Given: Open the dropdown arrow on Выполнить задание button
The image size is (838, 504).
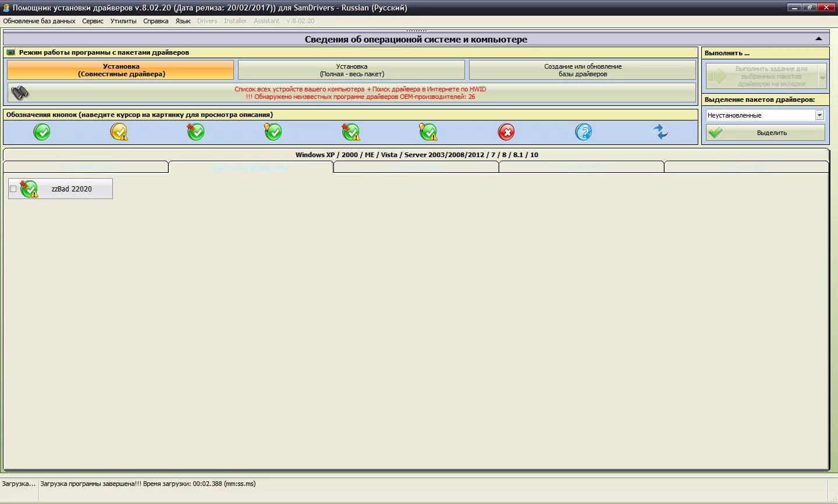Looking at the screenshot, I should (822, 76).
